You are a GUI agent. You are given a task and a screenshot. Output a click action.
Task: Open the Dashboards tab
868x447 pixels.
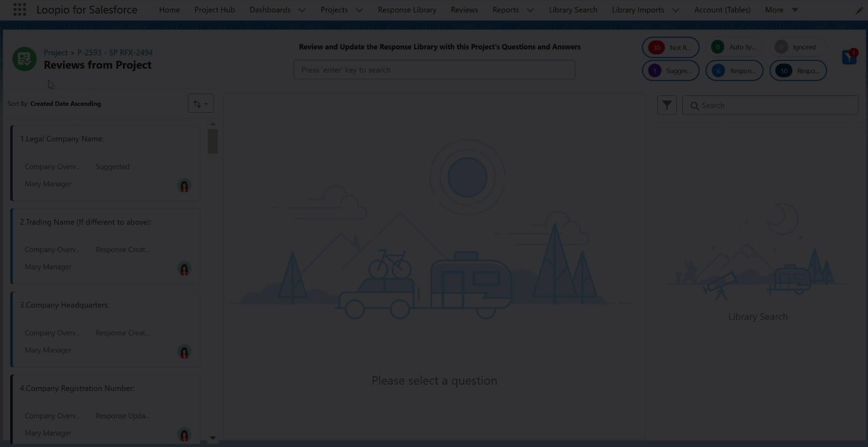270,10
